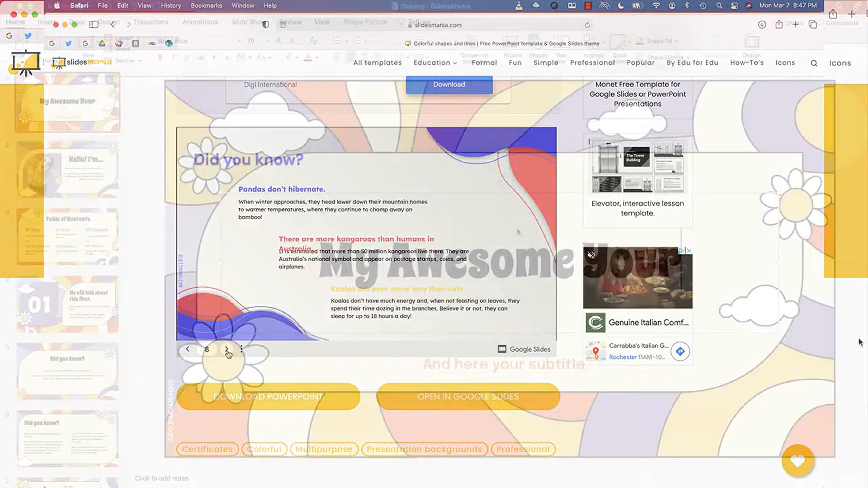Open the Twitter favorite in the bookmarks bar

[x=68, y=43]
